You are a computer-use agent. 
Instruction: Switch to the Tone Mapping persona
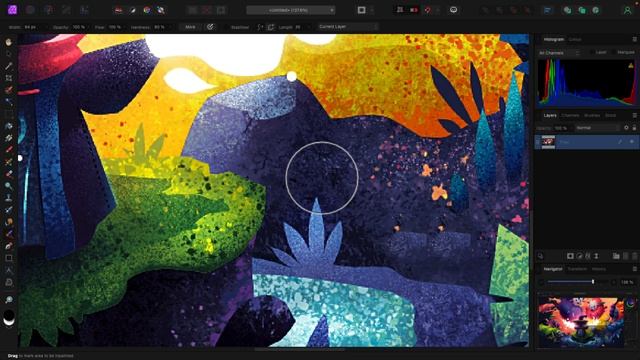pos(67,10)
